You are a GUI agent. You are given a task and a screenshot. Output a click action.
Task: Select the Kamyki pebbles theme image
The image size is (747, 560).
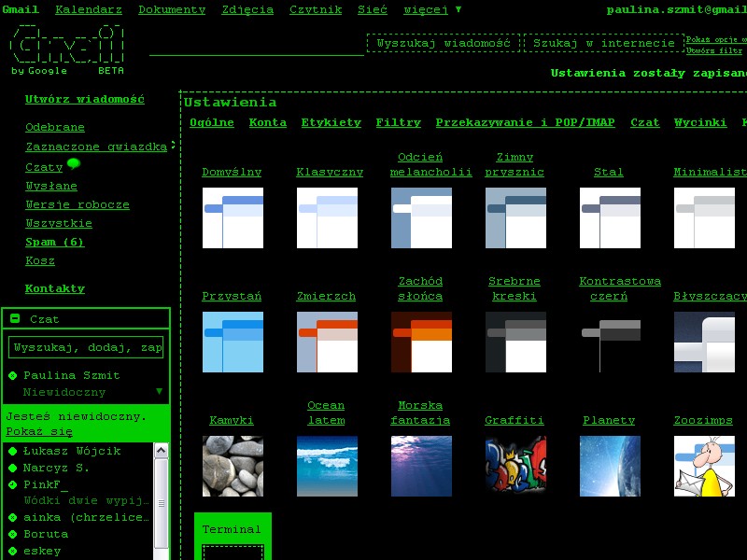(x=233, y=466)
